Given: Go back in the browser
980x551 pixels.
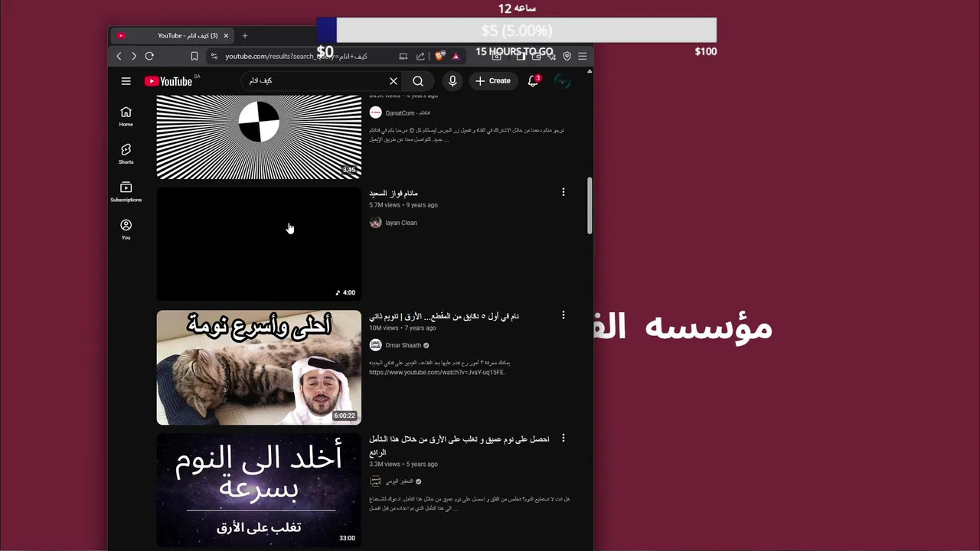Looking at the screenshot, I should tap(119, 56).
